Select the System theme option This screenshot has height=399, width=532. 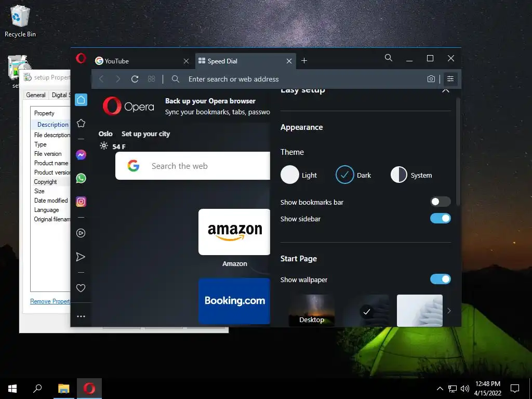pyautogui.click(x=411, y=175)
